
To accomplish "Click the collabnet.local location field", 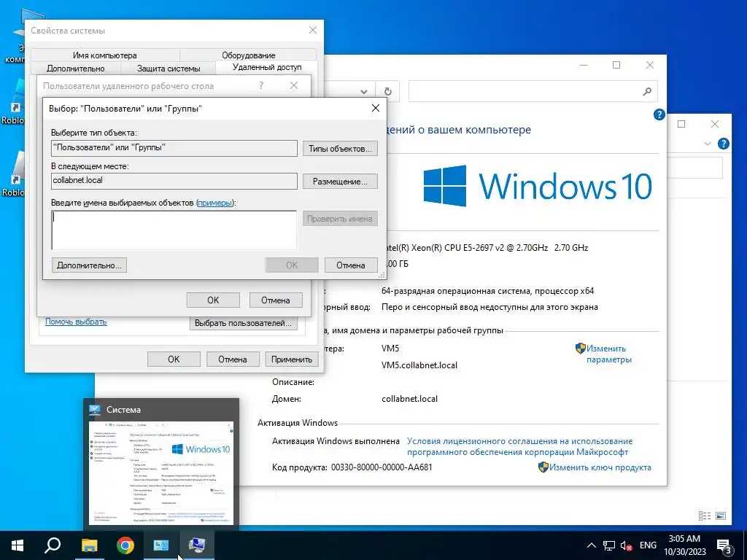I will click(x=174, y=181).
